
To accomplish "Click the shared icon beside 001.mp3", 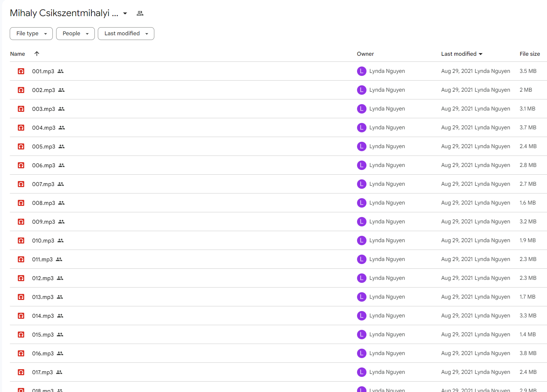I will [61, 71].
